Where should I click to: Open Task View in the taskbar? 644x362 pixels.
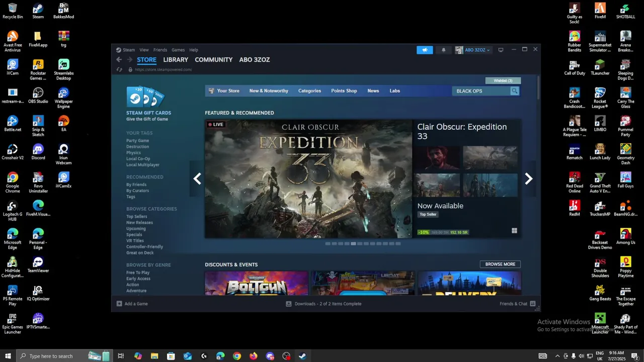point(121,356)
